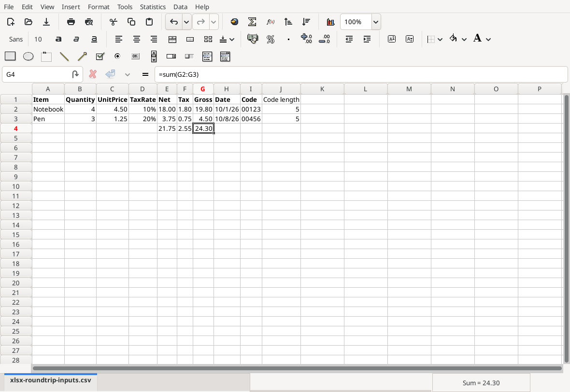Click the equals sign to enter a formula
The width and height of the screenshot is (570, 392).
(145, 74)
